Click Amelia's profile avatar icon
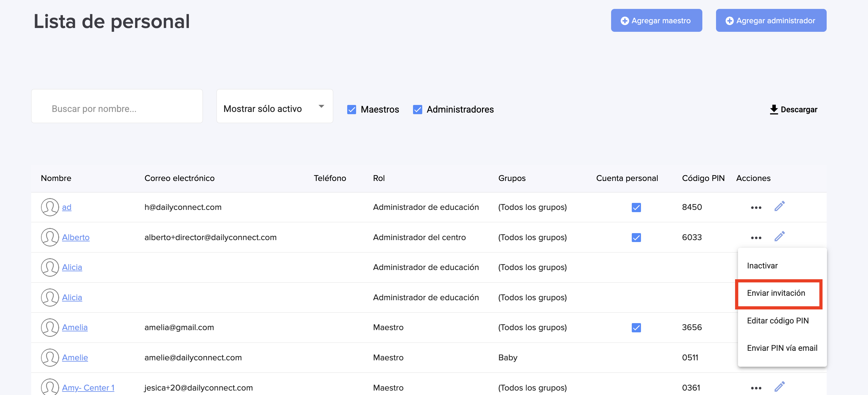 click(50, 327)
